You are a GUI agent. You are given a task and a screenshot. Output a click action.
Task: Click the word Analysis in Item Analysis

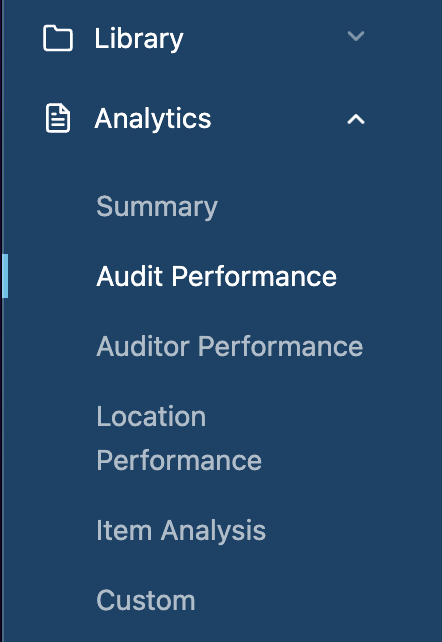[213, 531]
